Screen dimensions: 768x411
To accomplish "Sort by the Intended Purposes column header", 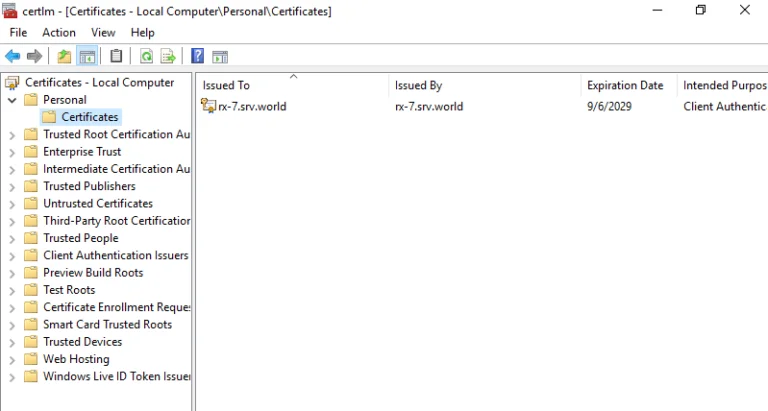I will click(x=722, y=85).
